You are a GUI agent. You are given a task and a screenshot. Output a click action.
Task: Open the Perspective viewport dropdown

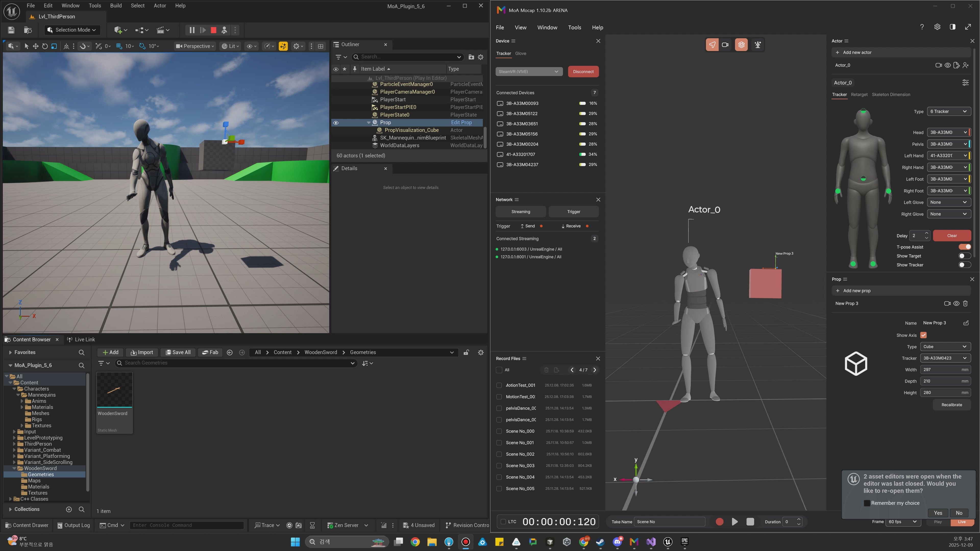195,46
